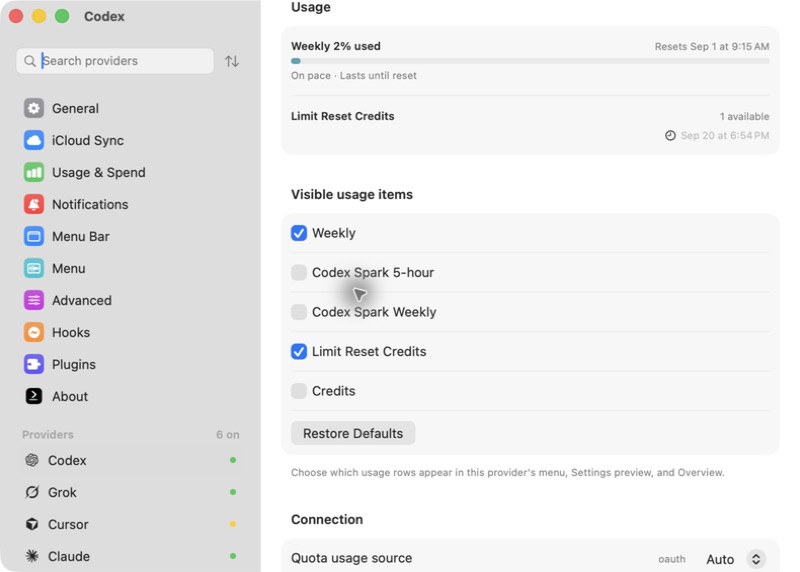Click the Cursor provider cube icon
The height and width of the screenshot is (572, 800).
pyautogui.click(x=32, y=524)
